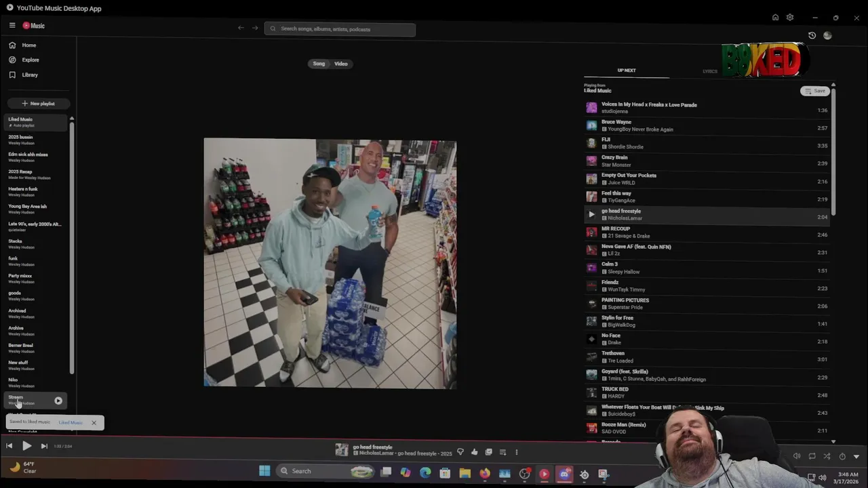Open the sleep timer icon
This screenshot has width=868, height=488.
click(x=842, y=456)
